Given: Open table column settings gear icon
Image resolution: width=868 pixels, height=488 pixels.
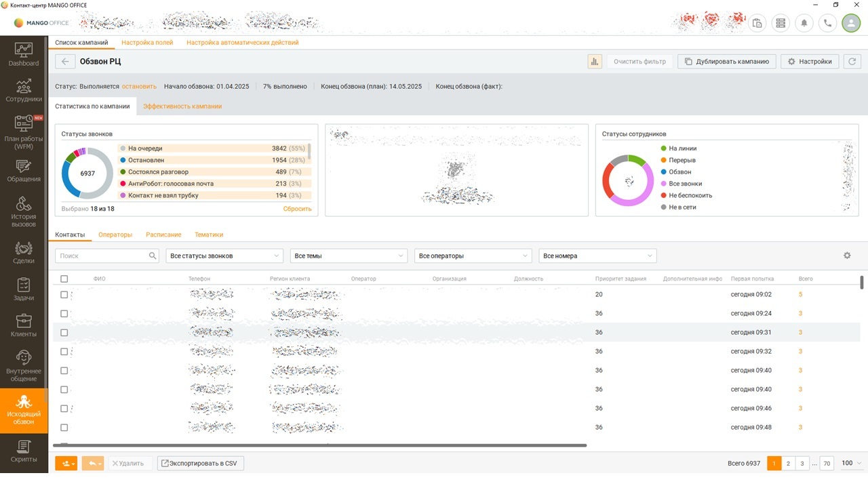Looking at the screenshot, I should tap(847, 256).
